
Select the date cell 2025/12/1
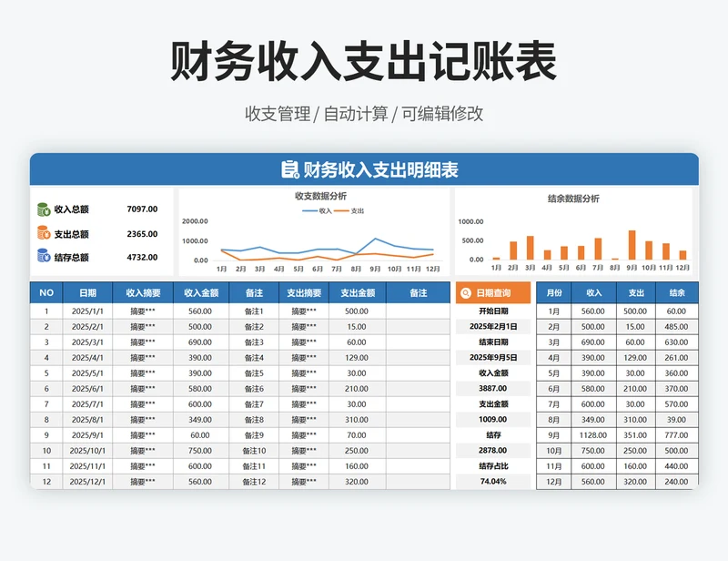tap(87, 482)
